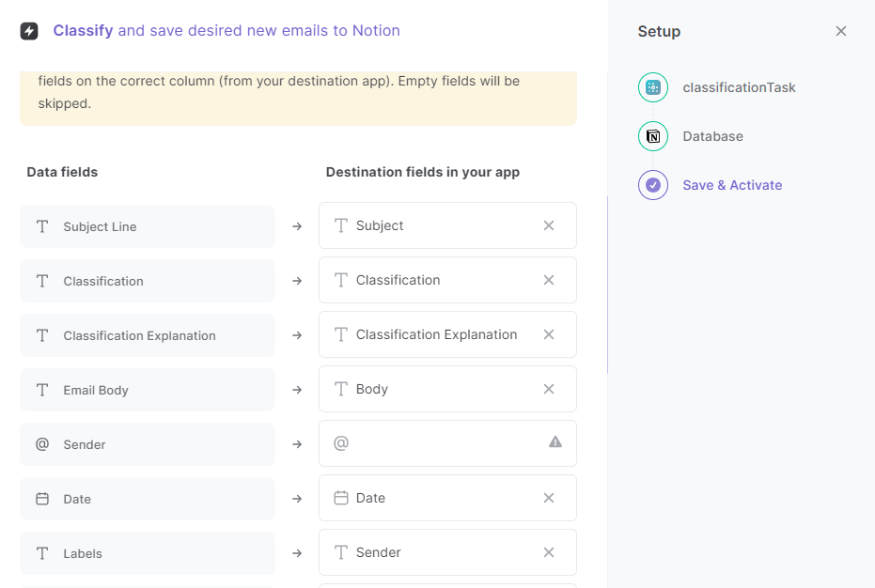Viewport: 875px width, 588px height.
Task: Click the Save & Activate checkmark icon
Action: point(653,185)
